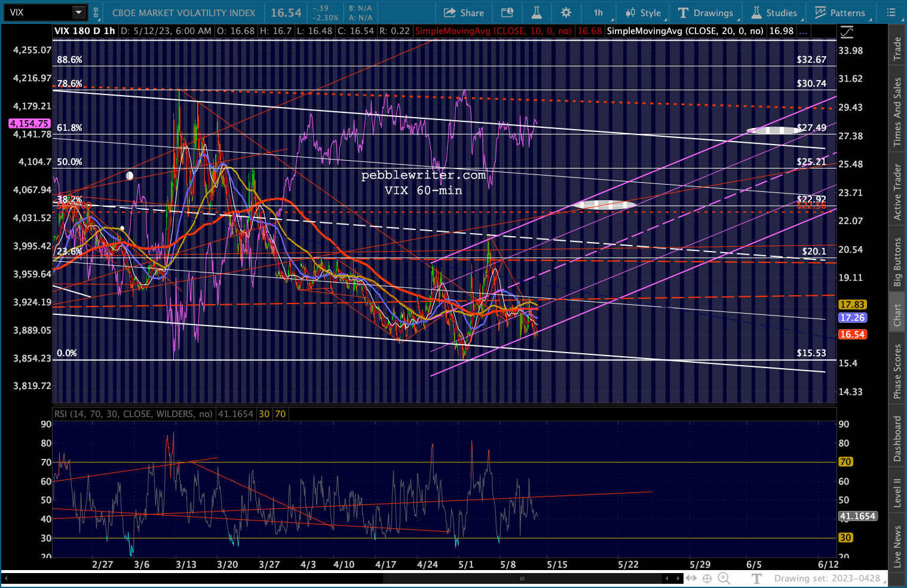Open the Drawings menu
Screen dimensions: 907x588
tap(706, 13)
